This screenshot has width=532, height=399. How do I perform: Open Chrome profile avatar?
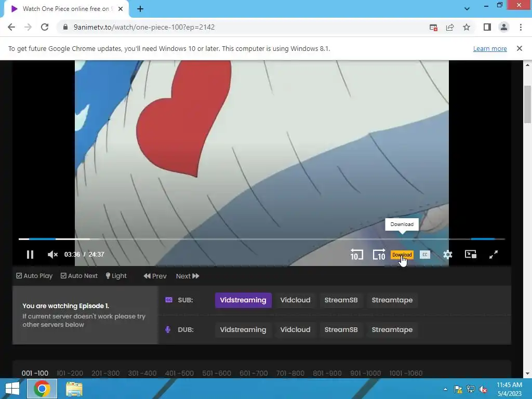point(504,27)
